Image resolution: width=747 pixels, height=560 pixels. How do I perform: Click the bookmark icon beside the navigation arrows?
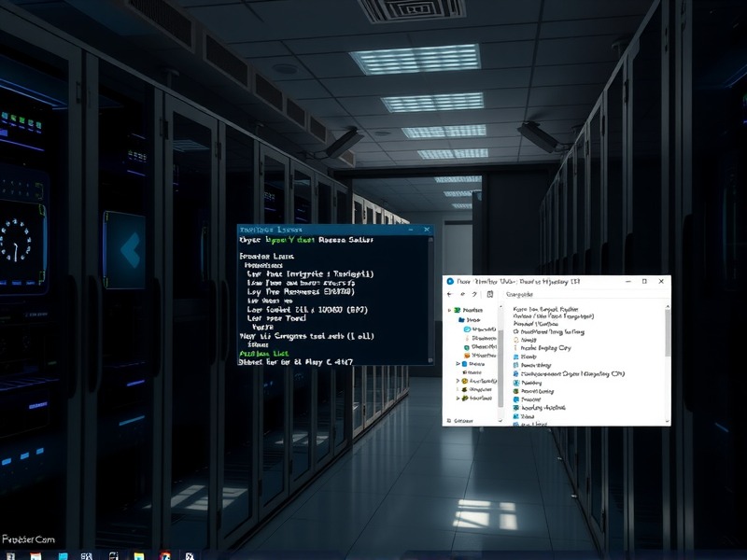491,294
